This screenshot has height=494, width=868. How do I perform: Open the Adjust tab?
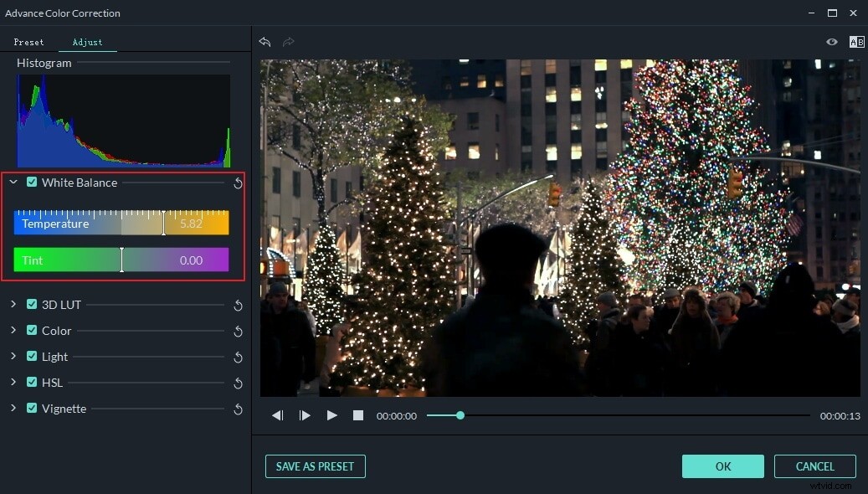87,42
